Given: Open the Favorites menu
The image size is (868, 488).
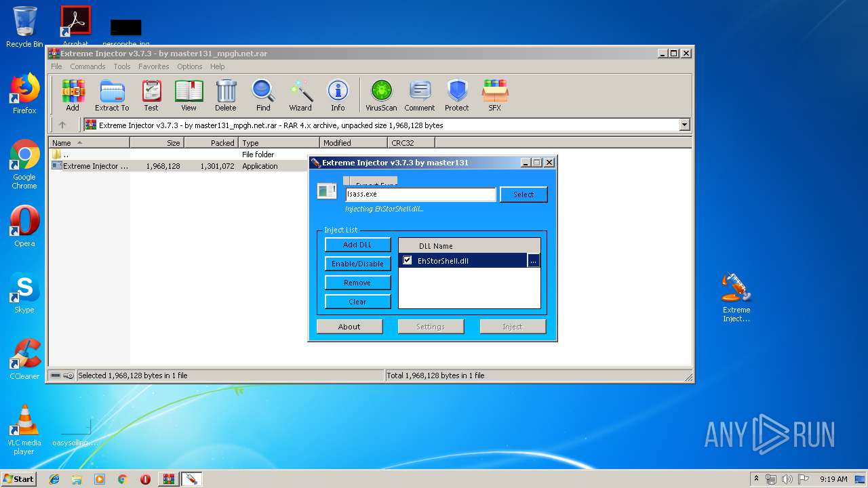Looking at the screenshot, I should coord(154,66).
